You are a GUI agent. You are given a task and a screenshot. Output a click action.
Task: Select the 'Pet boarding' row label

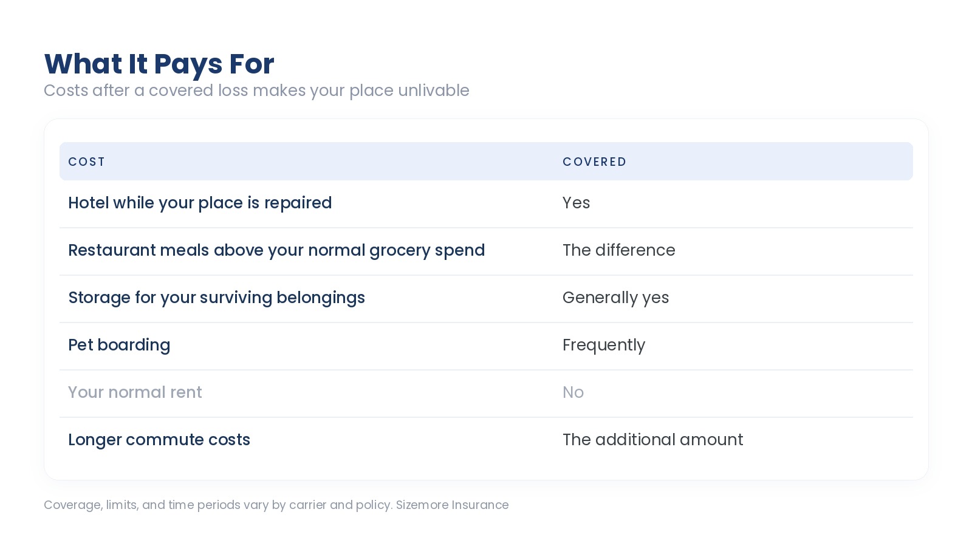[119, 345]
